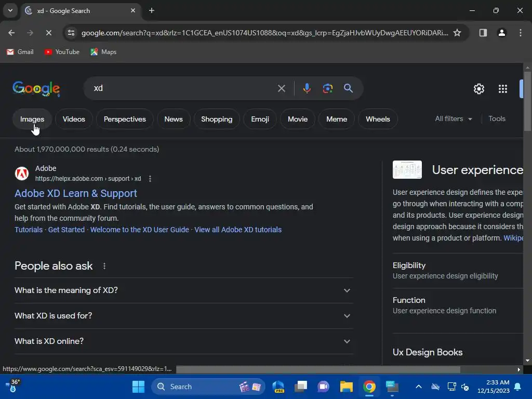
Task: Open search Tools
Action: point(497,119)
